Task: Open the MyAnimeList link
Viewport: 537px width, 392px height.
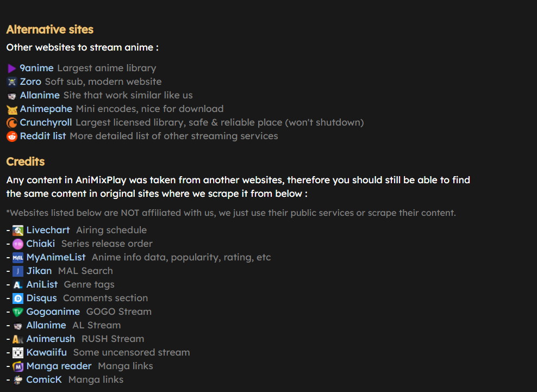Action: (56, 257)
